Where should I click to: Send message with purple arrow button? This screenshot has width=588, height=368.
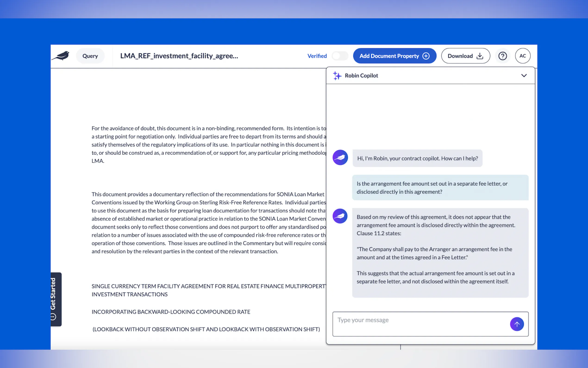pos(516,324)
